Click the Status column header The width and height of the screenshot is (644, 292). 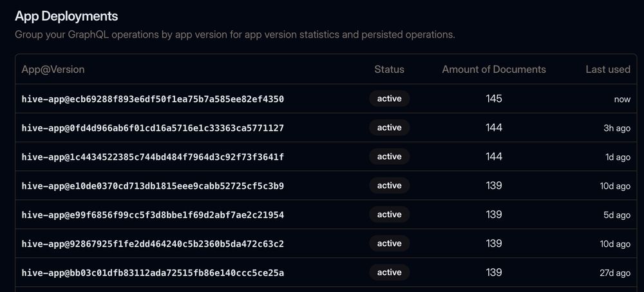390,70
